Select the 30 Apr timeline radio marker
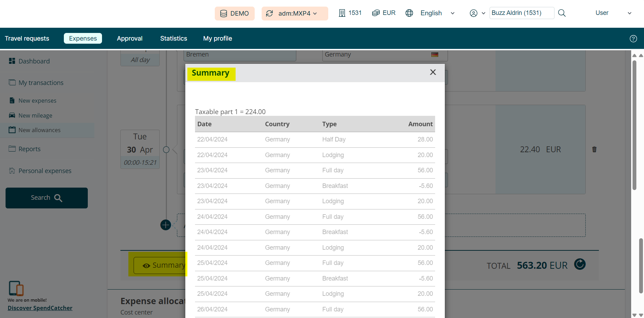Screen dimensions: 644x318 point(166,150)
